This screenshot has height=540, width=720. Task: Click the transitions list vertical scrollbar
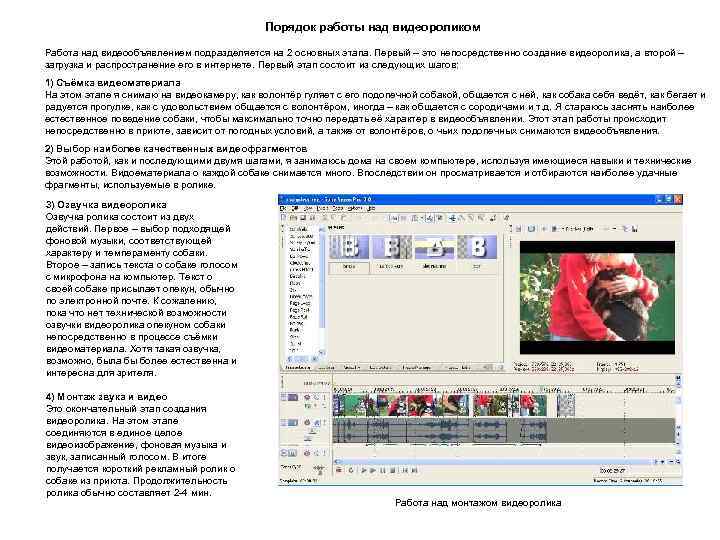pyautogui.click(x=321, y=292)
